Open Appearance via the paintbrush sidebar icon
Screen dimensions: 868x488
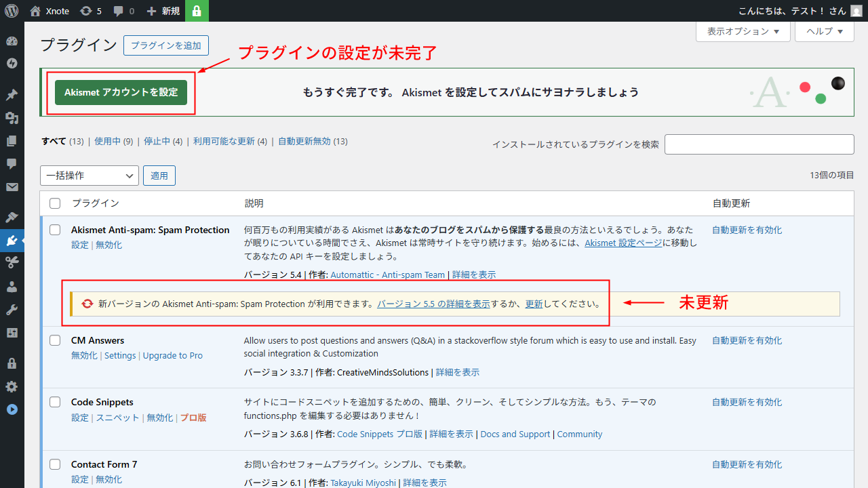click(x=12, y=218)
